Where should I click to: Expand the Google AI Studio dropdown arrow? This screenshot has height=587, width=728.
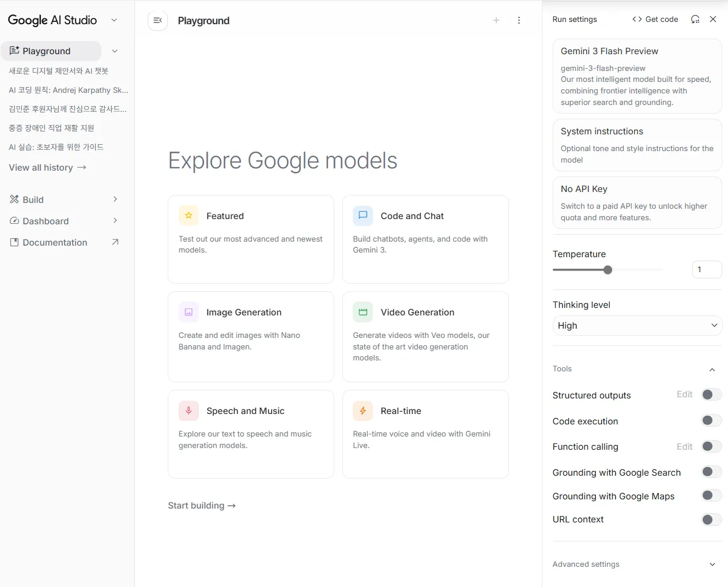pyautogui.click(x=114, y=20)
